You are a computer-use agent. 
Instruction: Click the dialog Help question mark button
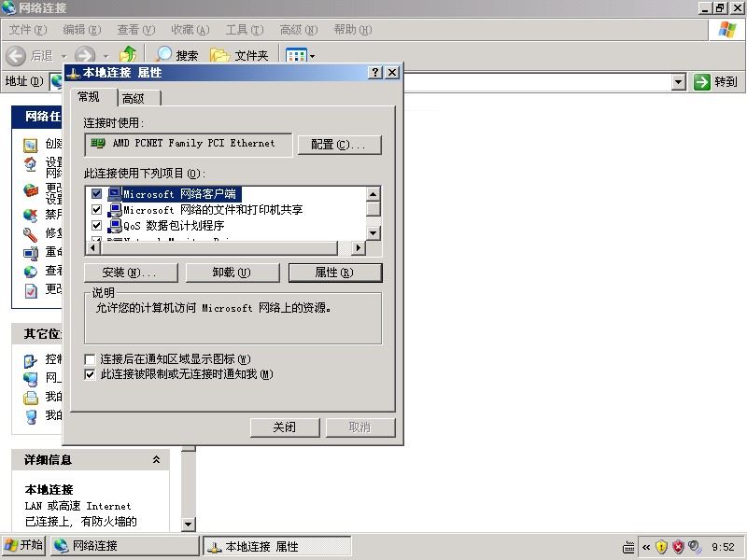click(x=375, y=73)
